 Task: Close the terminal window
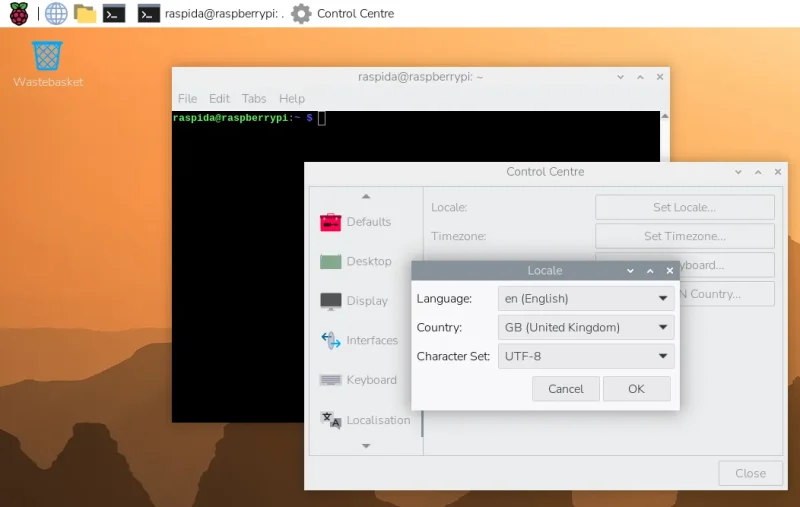pos(660,77)
